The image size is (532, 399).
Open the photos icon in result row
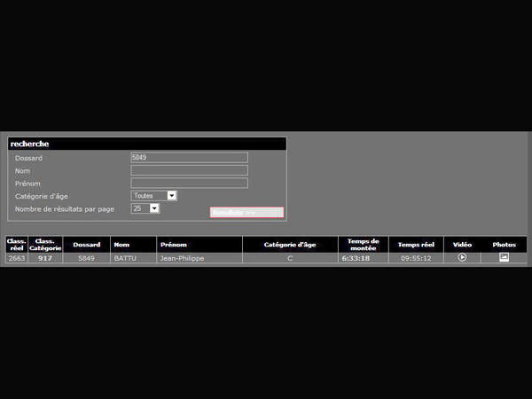[x=504, y=258]
